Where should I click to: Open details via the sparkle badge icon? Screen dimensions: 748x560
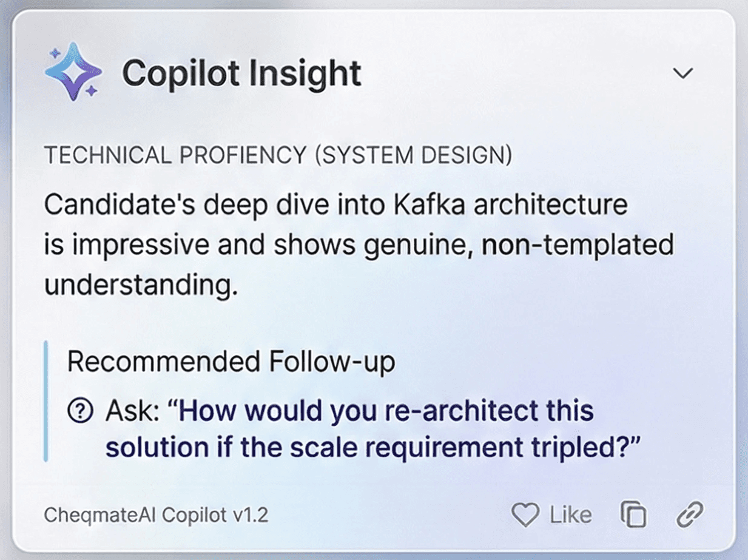(73, 72)
